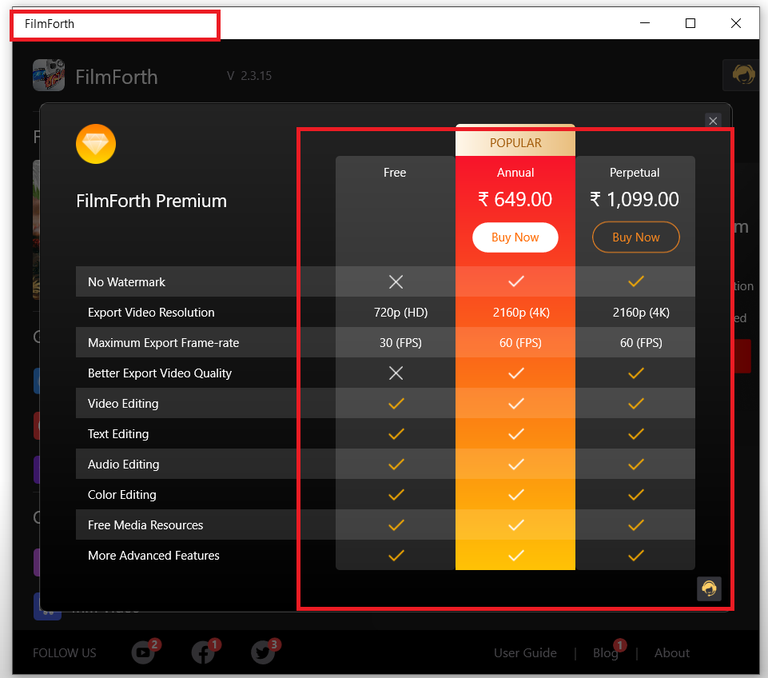The height and width of the screenshot is (678, 768).
Task: Click the FilmForth app logo icon
Action: (x=48, y=75)
